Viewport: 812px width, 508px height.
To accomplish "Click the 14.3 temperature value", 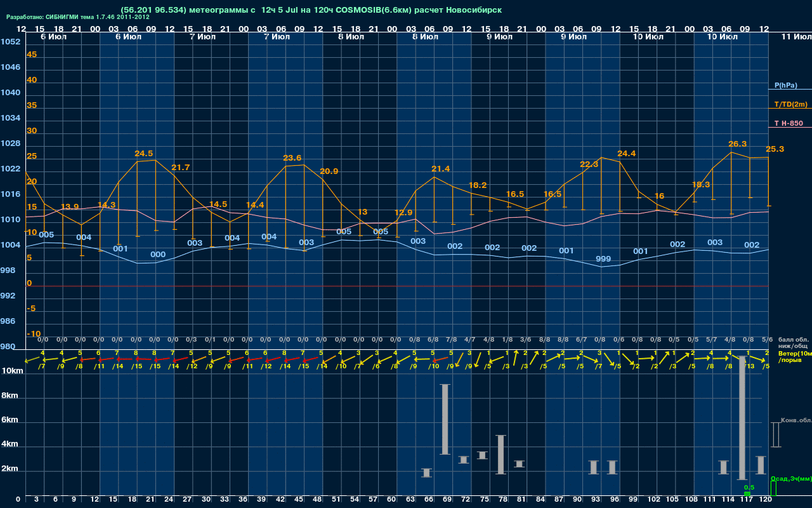I will point(107,205).
